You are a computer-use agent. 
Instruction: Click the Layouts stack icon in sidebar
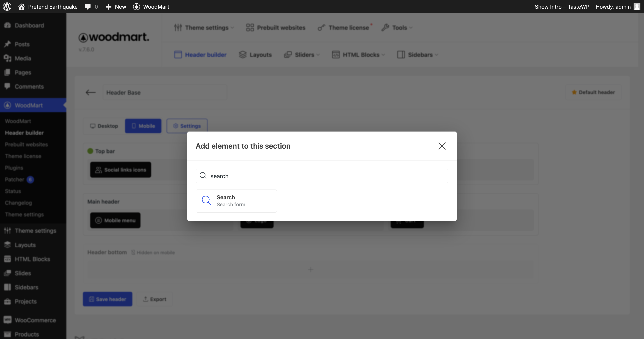8,245
